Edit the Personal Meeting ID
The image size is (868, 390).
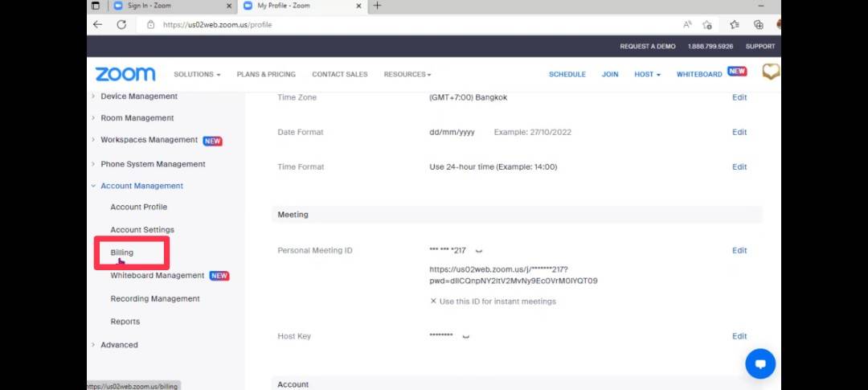739,250
